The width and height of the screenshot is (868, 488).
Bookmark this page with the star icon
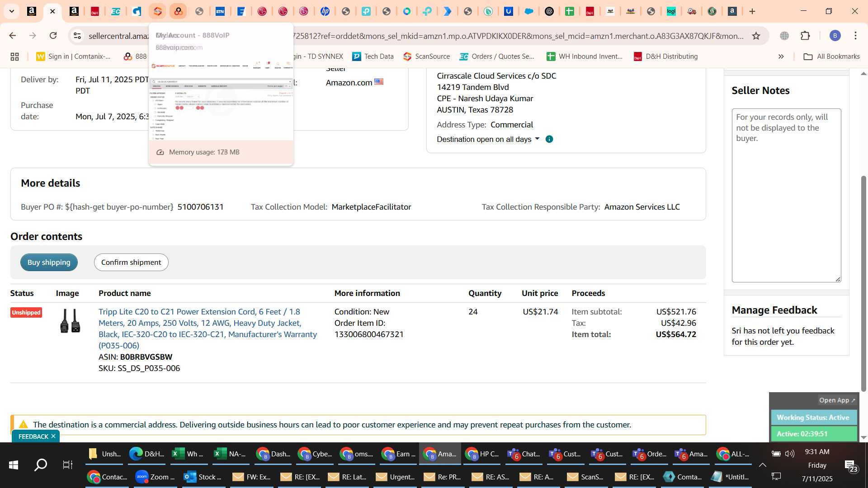(x=756, y=36)
